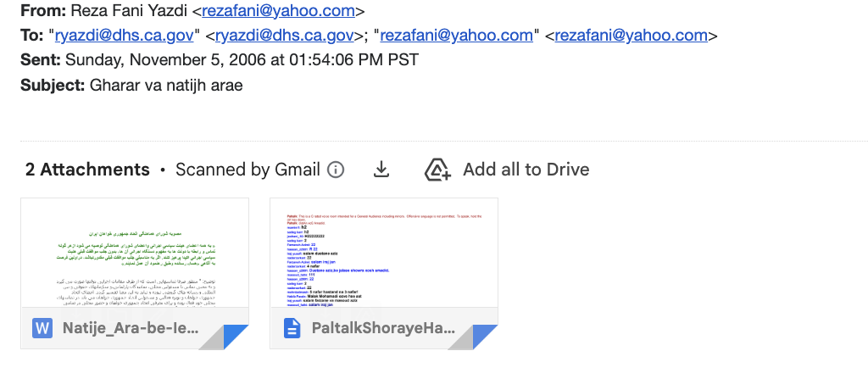Click the Docs icon on PaltalkShorayeHa attachment
The height and width of the screenshot is (390, 868).
(292, 328)
